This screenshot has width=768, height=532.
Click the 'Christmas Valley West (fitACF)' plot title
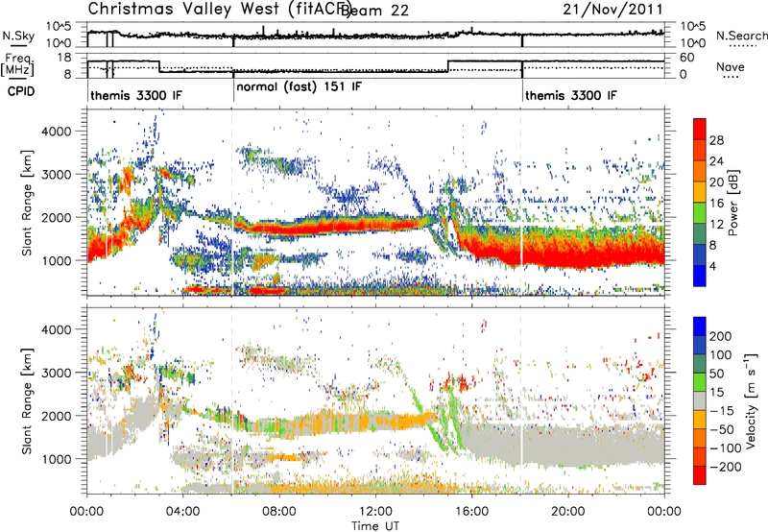pos(220,9)
